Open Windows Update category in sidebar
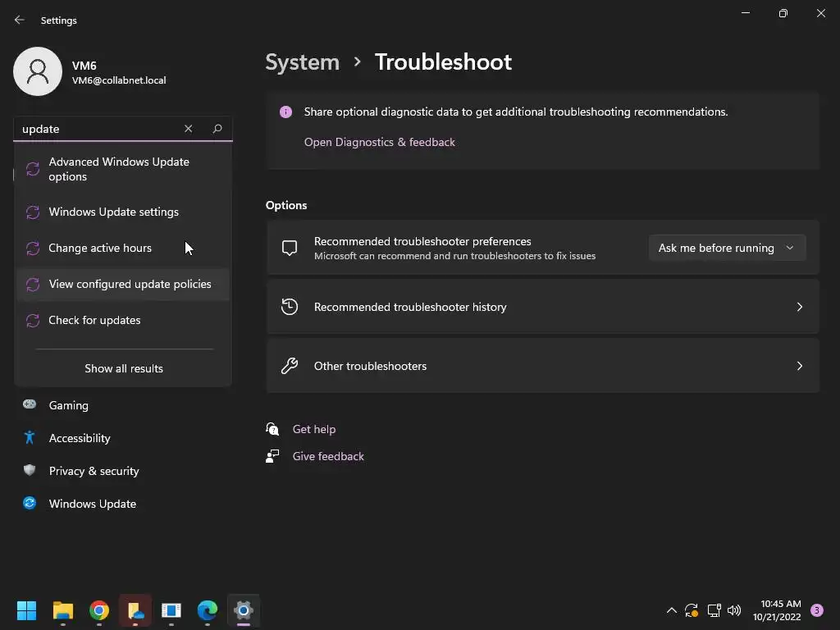 point(123,504)
